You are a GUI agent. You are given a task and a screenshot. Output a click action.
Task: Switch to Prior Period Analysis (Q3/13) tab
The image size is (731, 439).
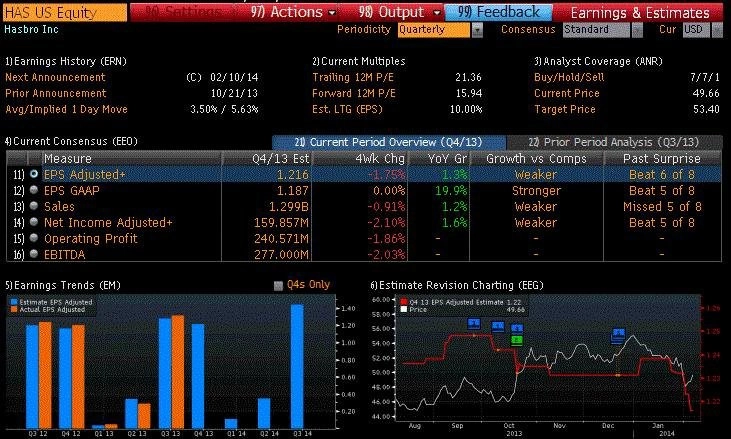point(614,142)
